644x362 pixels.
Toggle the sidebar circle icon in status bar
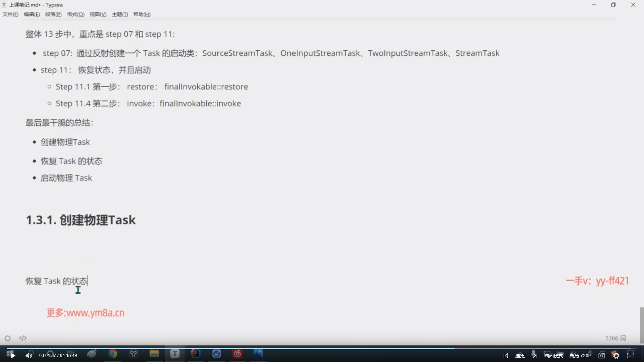click(x=8, y=338)
